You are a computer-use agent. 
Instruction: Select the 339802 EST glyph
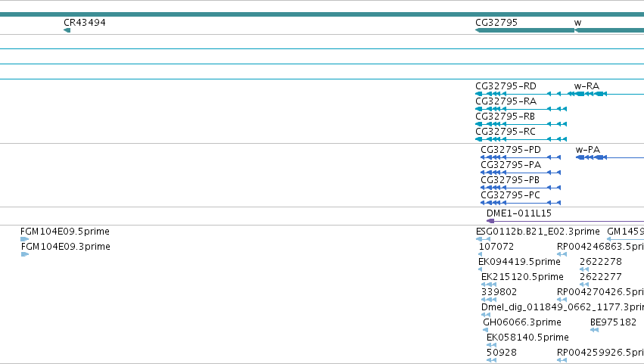coord(489,300)
